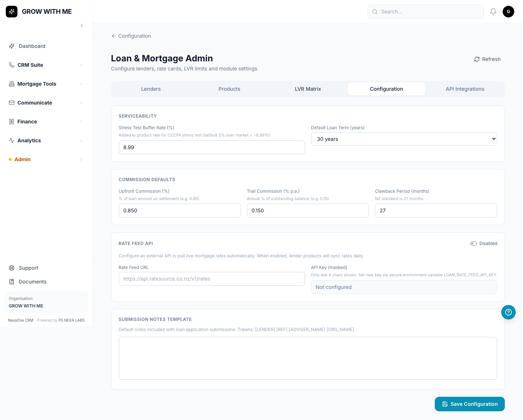Open the user avatar G menu

coord(508,12)
